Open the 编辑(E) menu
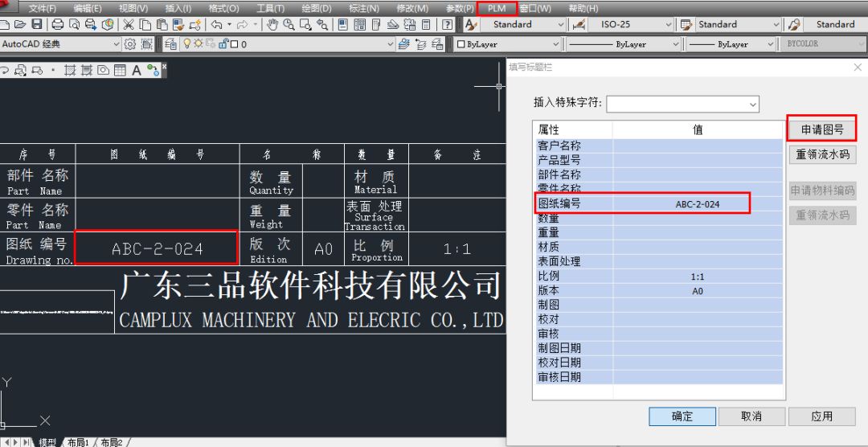Viewport: 868px width, 447px height. (88, 8)
